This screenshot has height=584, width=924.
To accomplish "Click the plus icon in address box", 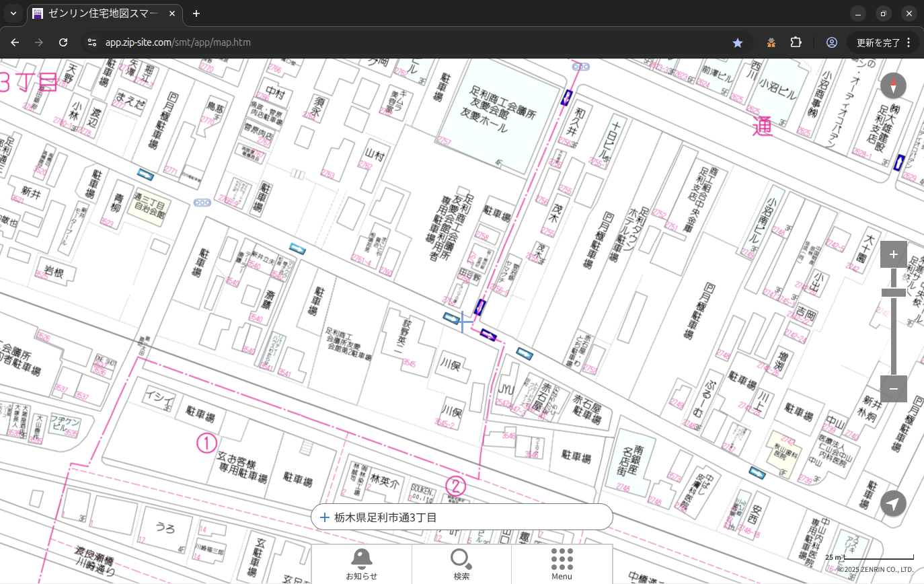I will point(324,517).
